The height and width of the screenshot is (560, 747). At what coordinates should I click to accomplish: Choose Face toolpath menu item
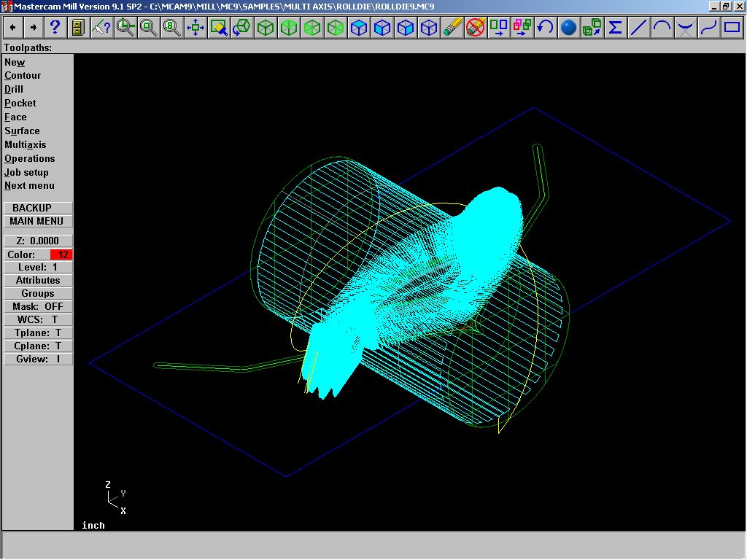(x=16, y=117)
